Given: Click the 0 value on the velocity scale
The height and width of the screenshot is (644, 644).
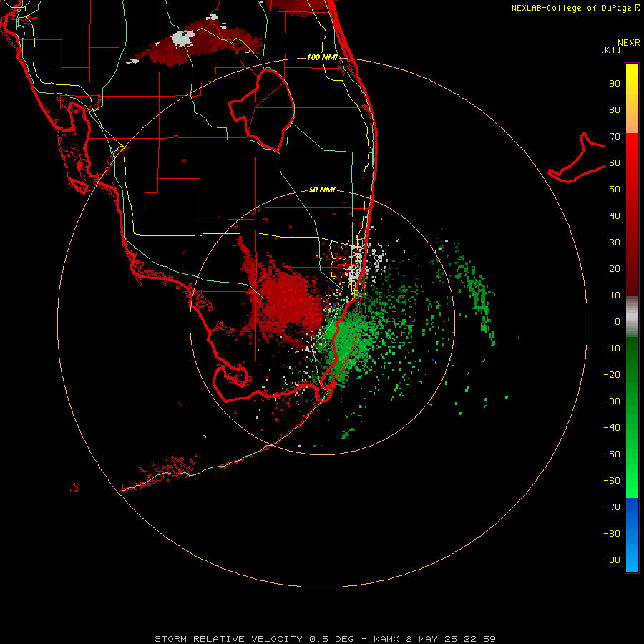Looking at the screenshot, I should pos(618,321).
